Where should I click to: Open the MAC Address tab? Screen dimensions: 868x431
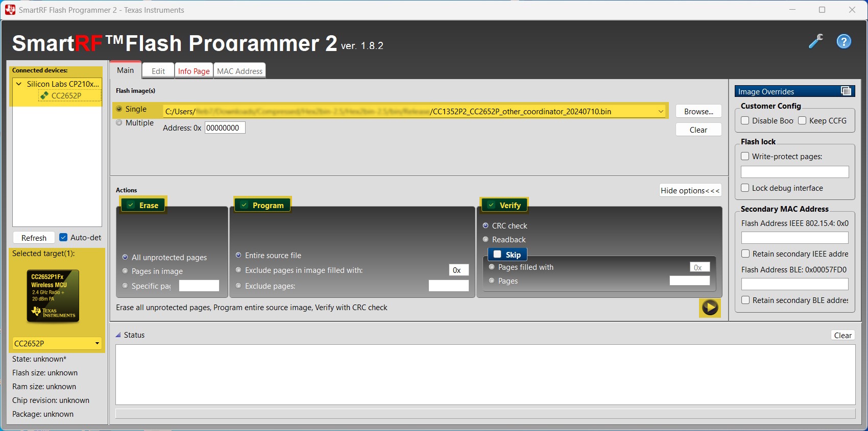point(240,71)
